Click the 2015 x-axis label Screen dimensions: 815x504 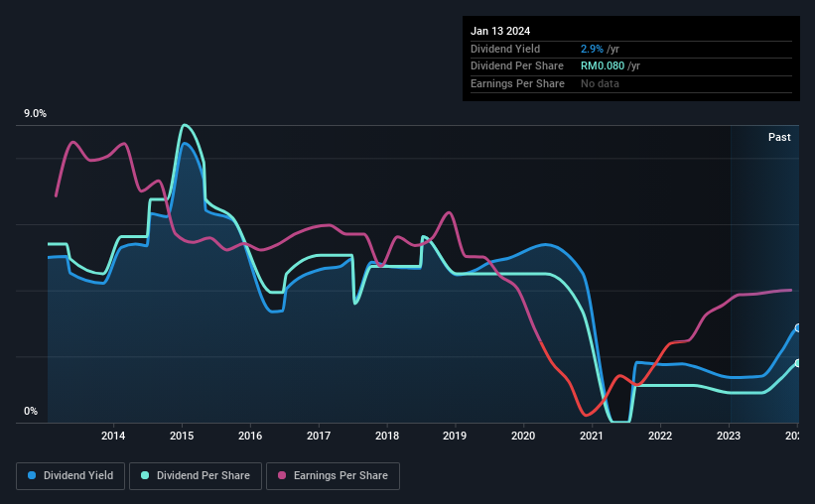pyautogui.click(x=182, y=436)
